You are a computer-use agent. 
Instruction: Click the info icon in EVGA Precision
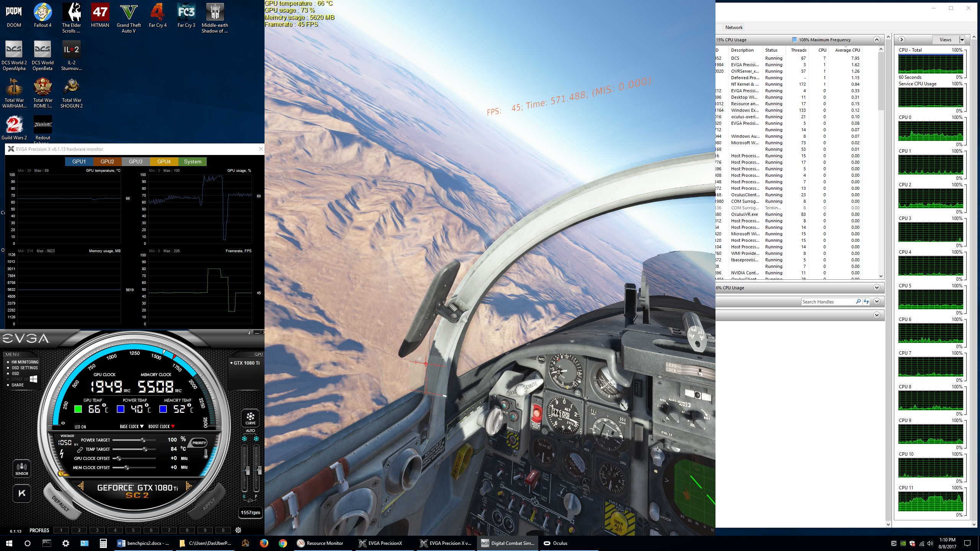pyautogui.click(x=250, y=333)
